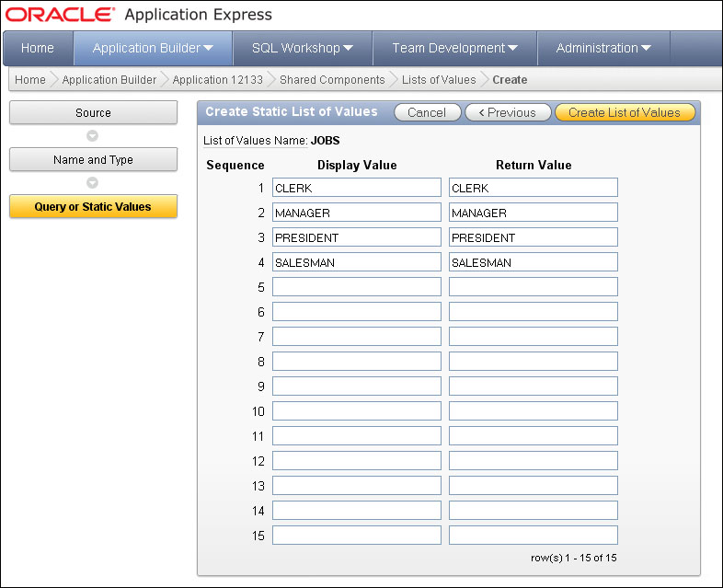
Task: Select the Name and Type step
Action: coord(93,160)
